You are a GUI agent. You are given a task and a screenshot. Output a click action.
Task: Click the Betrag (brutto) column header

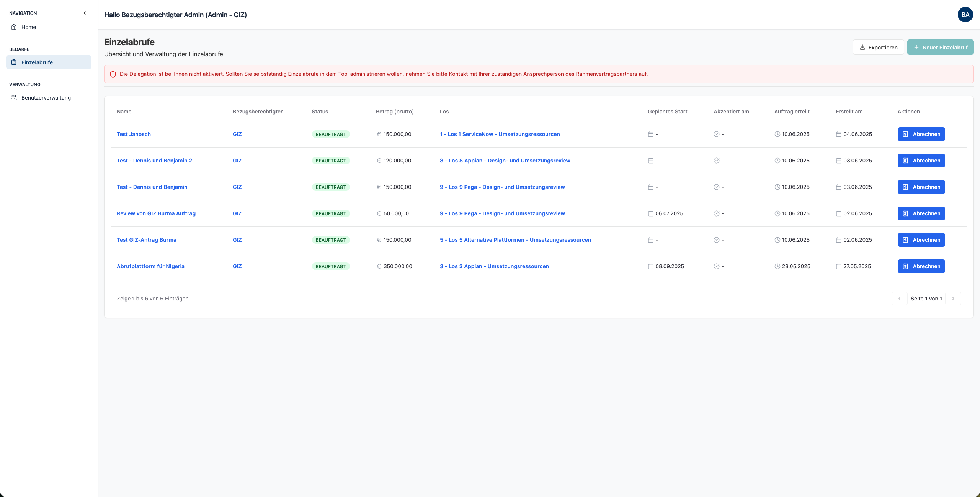395,112
